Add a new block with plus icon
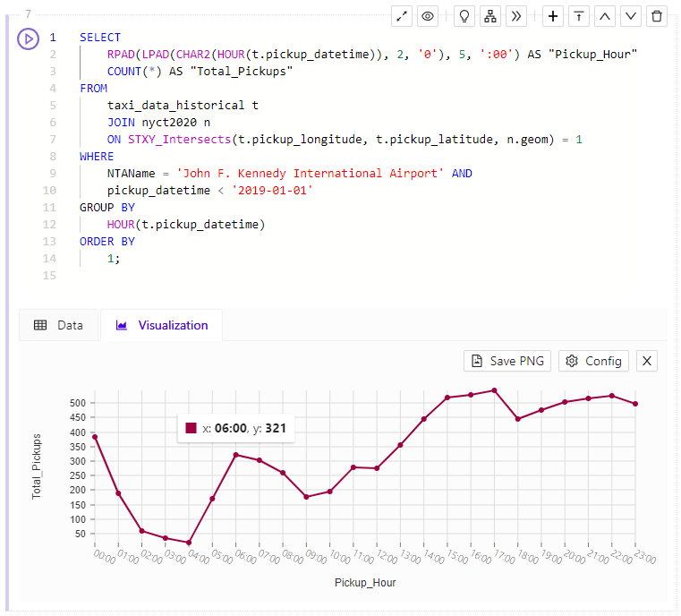The width and height of the screenshot is (681, 616). 552,16
